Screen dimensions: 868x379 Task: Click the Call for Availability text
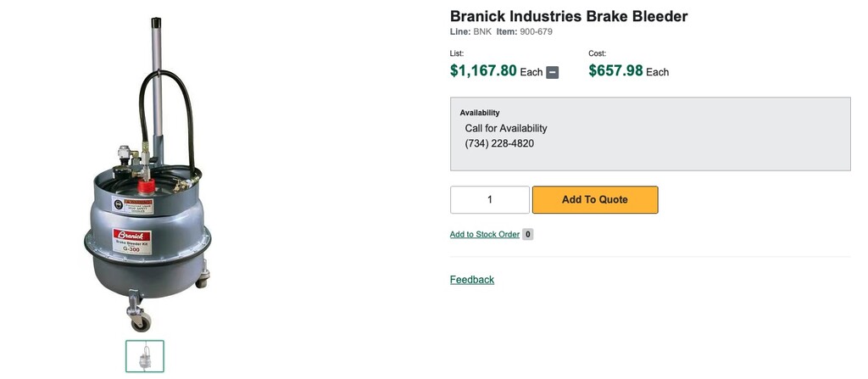[506, 128]
